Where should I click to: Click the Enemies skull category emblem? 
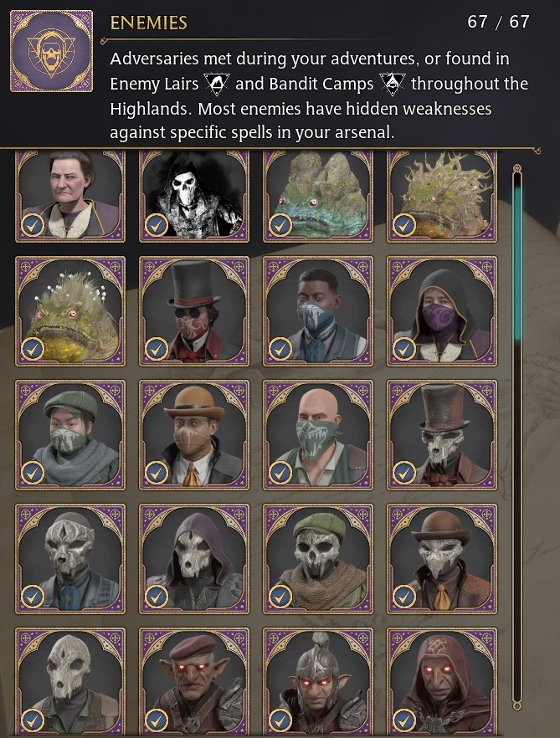point(51,51)
